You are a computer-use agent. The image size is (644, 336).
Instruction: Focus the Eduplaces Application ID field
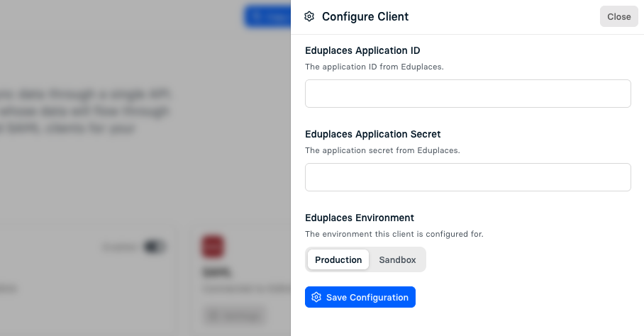click(x=468, y=94)
